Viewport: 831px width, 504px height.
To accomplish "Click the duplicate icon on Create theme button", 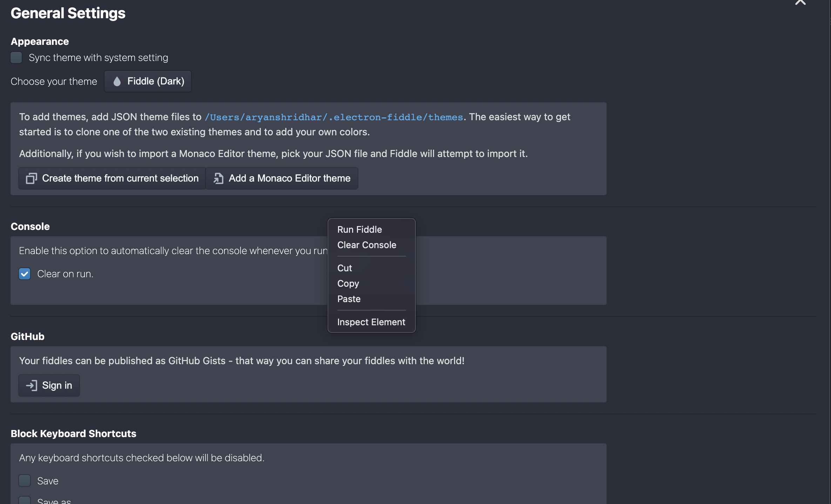I will (x=31, y=178).
